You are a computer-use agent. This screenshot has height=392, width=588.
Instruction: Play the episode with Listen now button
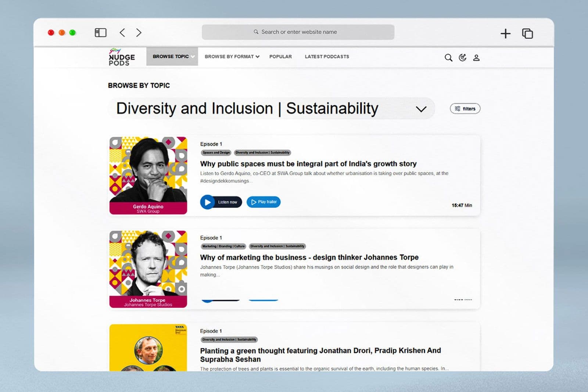tap(221, 202)
